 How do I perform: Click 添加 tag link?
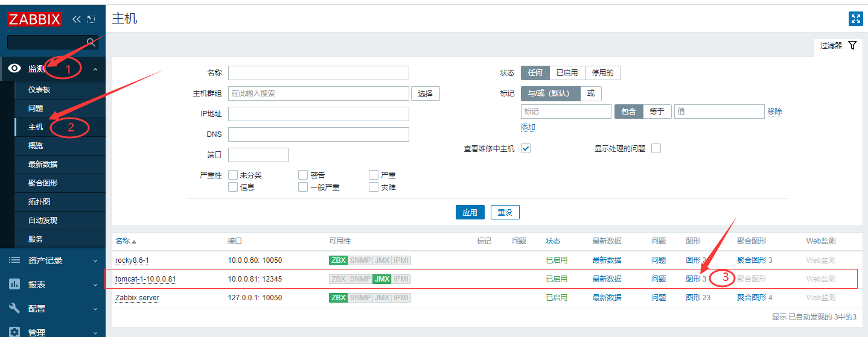528,127
